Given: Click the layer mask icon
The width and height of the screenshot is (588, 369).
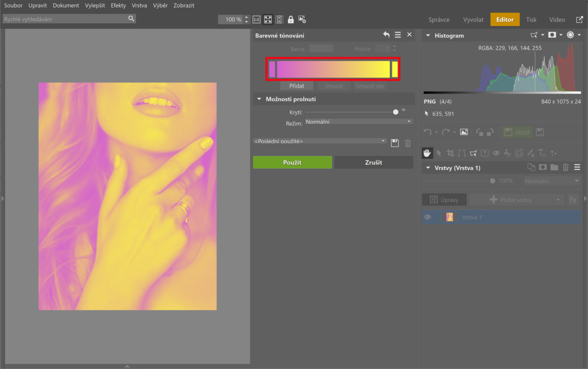Looking at the screenshot, I should pos(543,168).
